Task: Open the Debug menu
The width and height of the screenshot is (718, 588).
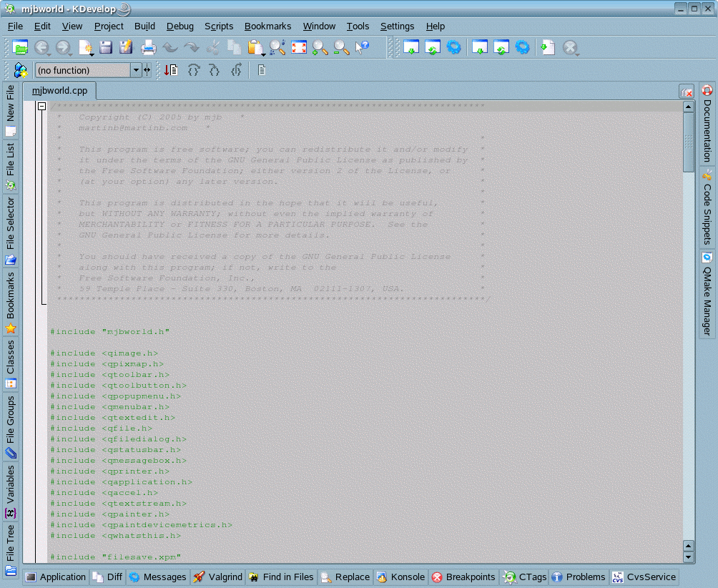Action: 179,26
